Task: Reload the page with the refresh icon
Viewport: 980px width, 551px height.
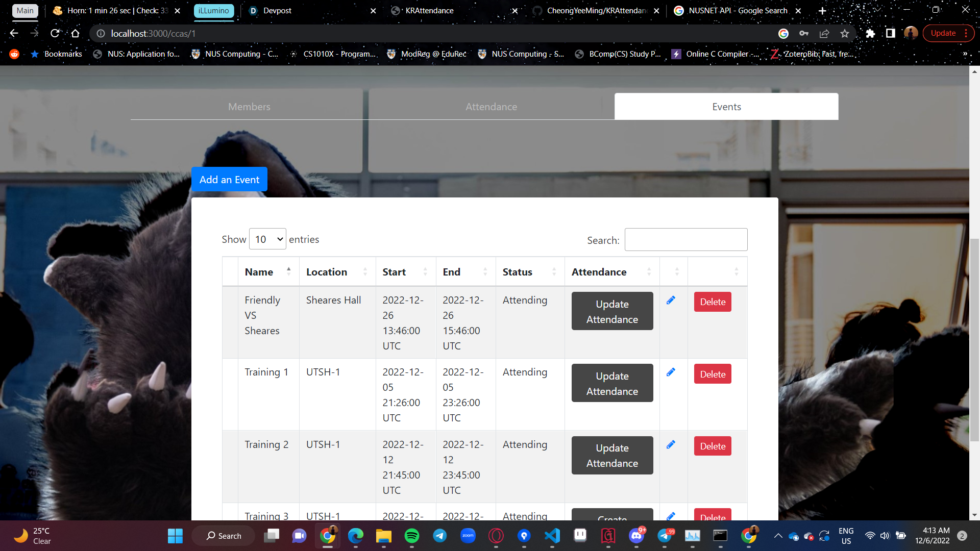Action: 55,33
